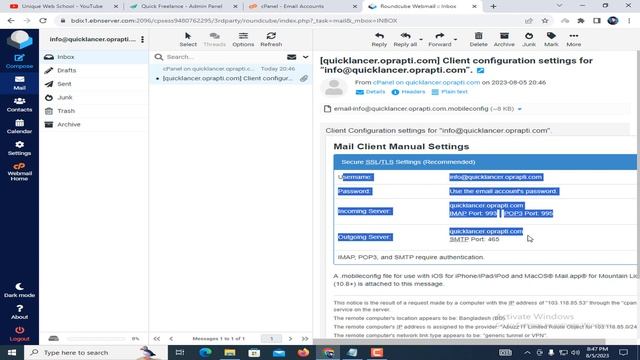Forward the open message
This screenshot has width=640, height=360.
click(x=440, y=40)
